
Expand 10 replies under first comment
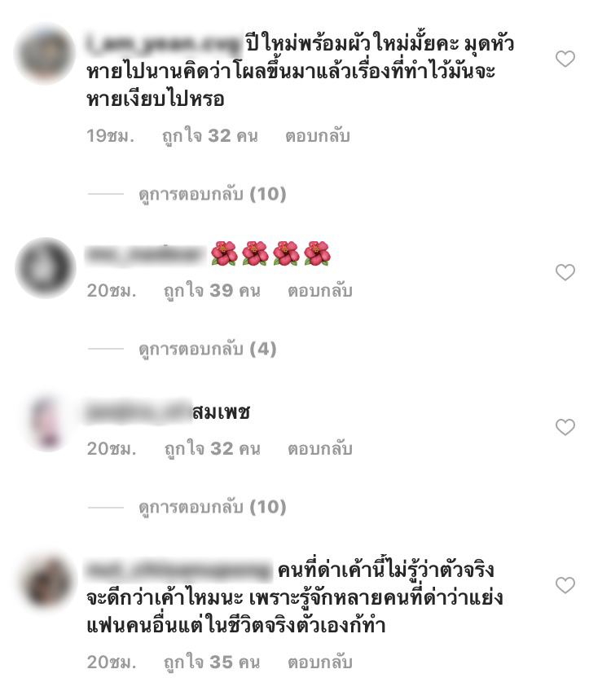212,194
